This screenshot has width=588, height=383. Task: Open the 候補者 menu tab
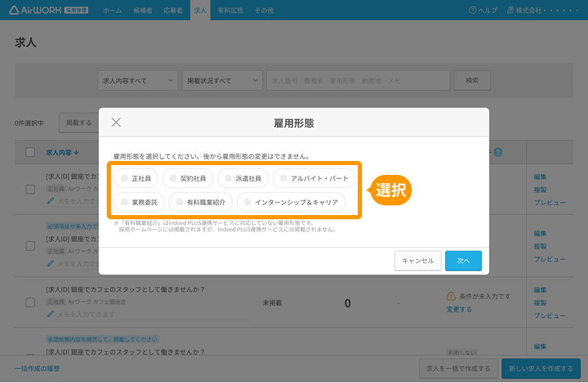(x=143, y=10)
